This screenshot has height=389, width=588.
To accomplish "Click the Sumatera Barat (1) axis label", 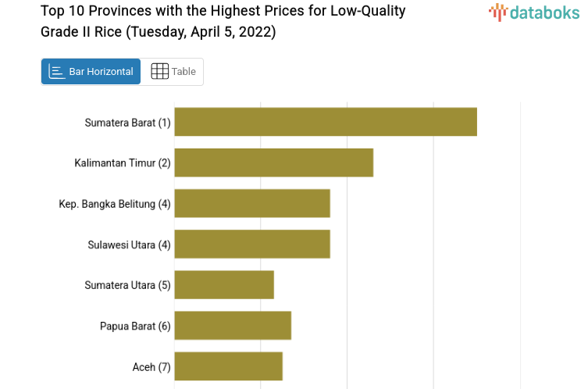I will point(127,123).
